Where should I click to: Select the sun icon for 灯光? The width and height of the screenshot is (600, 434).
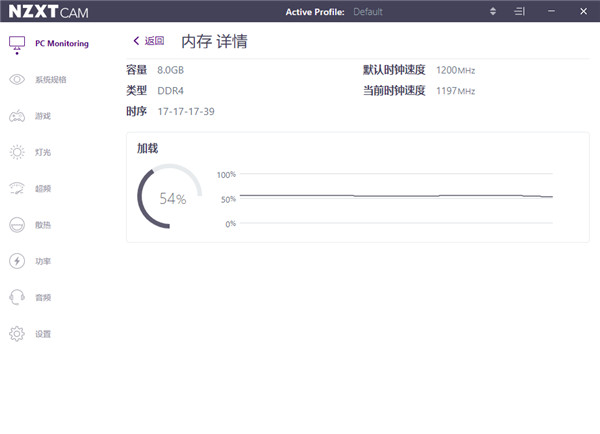pyautogui.click(x=17, y=152)
